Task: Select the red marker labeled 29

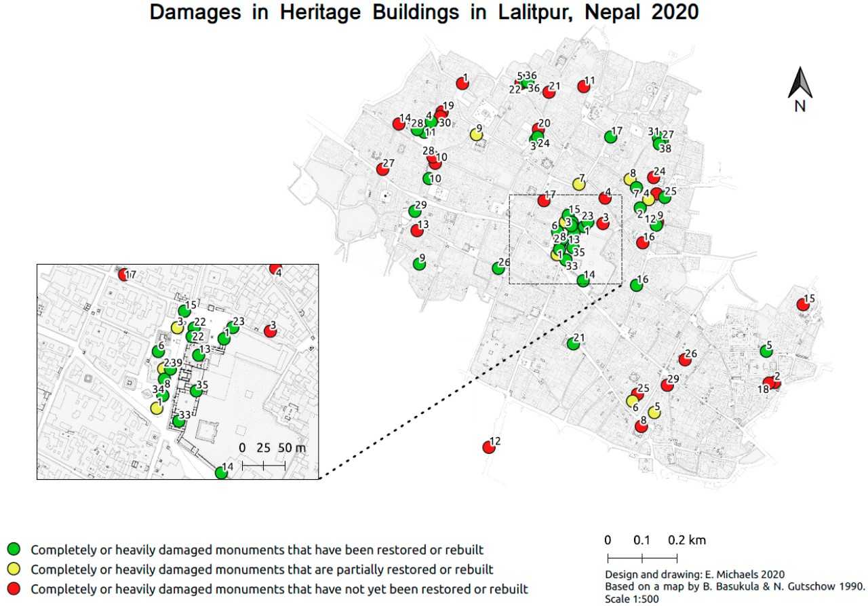Action: pos(667,385)
